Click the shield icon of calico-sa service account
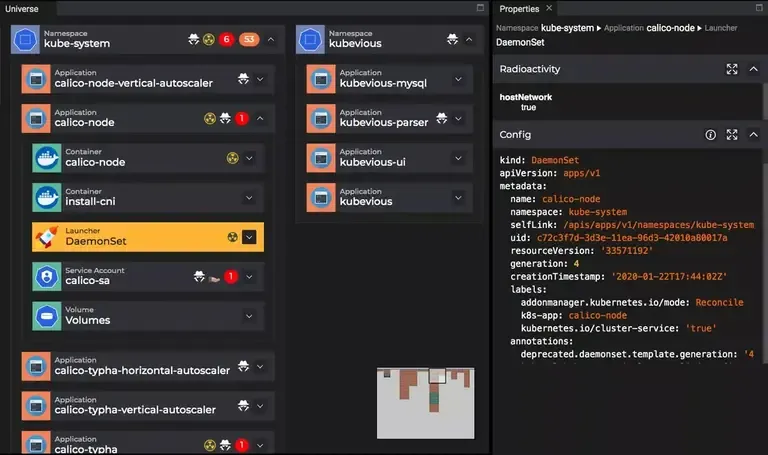The height and width of the screenshot is (455, 768). 47,277
